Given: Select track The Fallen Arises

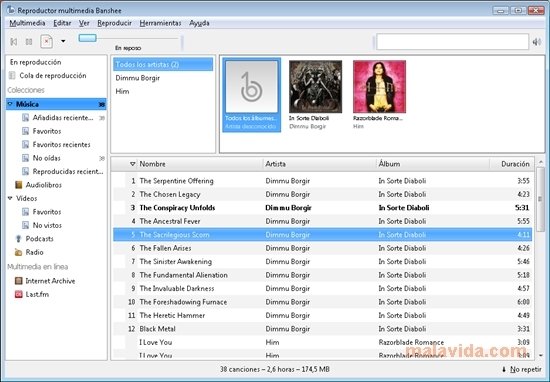Looking at the screenshot, I should [322, 248].
